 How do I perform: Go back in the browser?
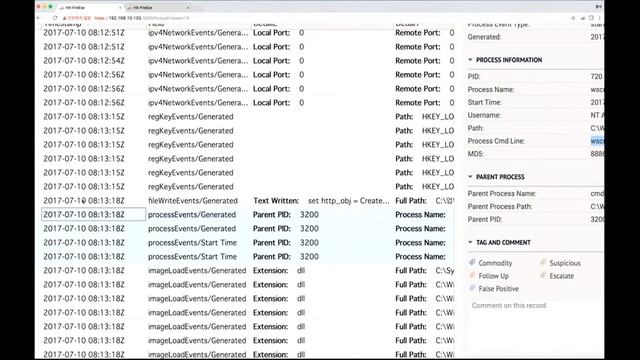(39, 18)
